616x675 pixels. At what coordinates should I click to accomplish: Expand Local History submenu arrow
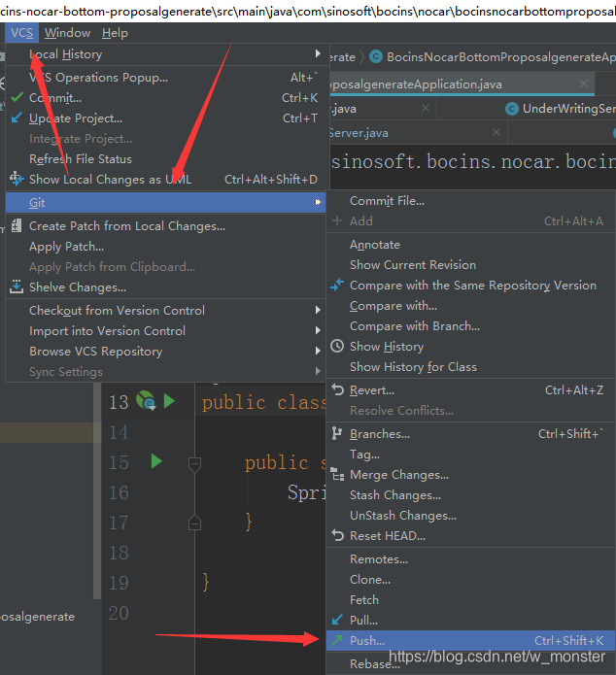point(318,53)
